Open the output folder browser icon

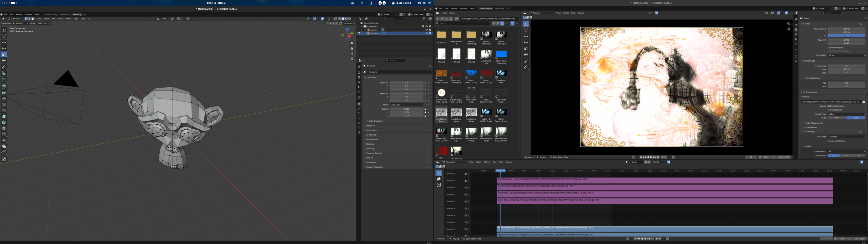point(864,102)
